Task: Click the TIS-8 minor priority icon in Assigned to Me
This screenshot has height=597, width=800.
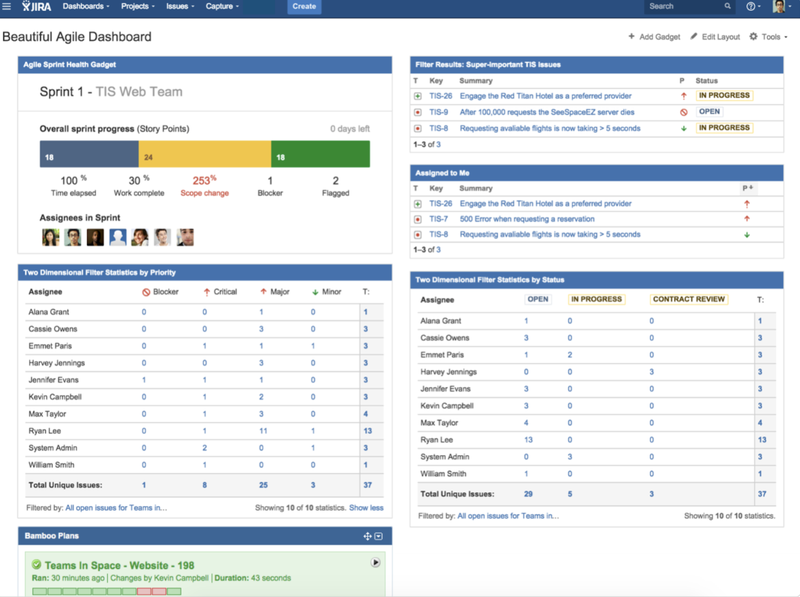Action: point(747,235)
